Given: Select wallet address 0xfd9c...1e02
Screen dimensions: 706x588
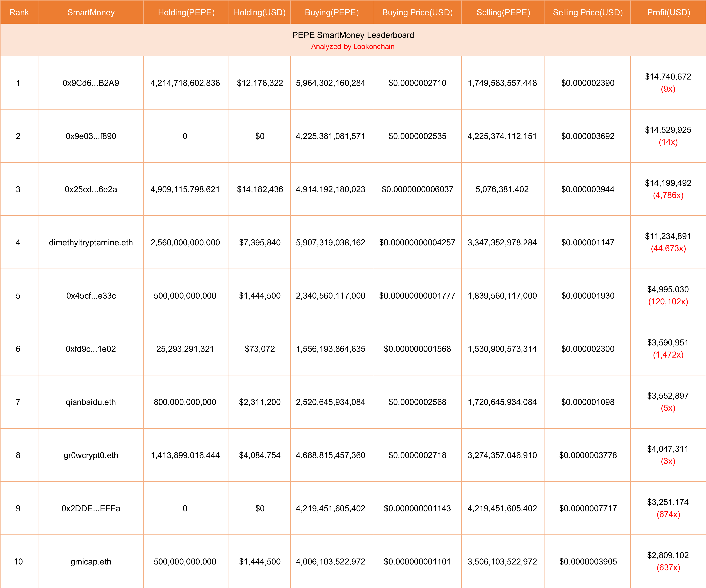Looking at the screenshot, I should point(91,349).
